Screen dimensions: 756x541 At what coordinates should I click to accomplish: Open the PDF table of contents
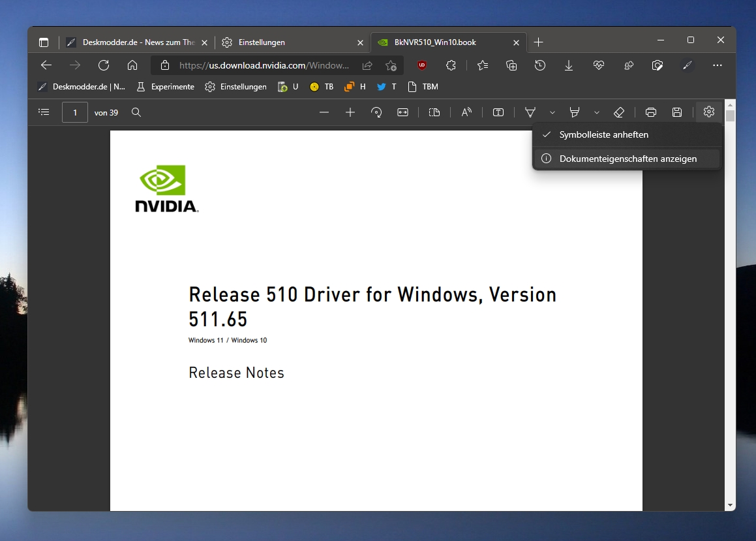point(44,112)
